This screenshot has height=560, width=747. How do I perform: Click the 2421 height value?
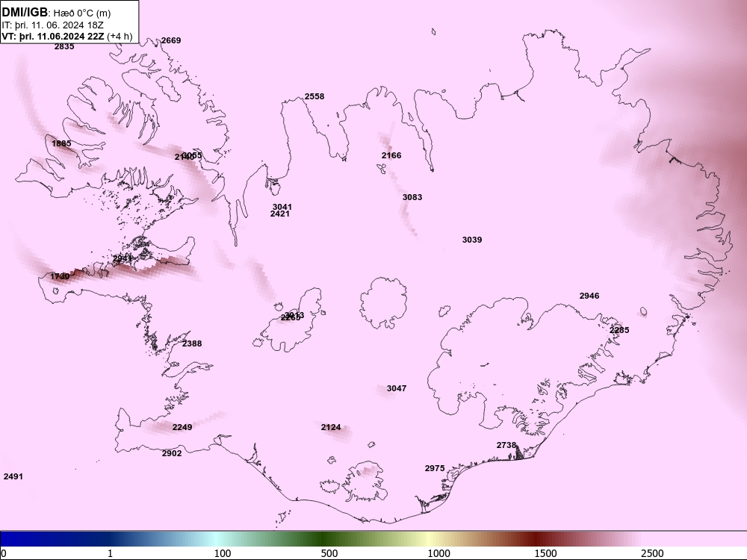(279, 214)
